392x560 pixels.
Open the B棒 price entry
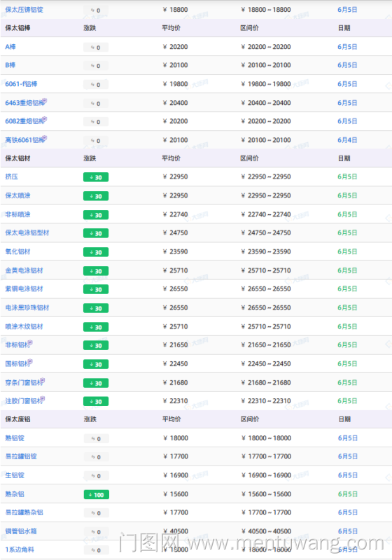[x=10, y=65]
